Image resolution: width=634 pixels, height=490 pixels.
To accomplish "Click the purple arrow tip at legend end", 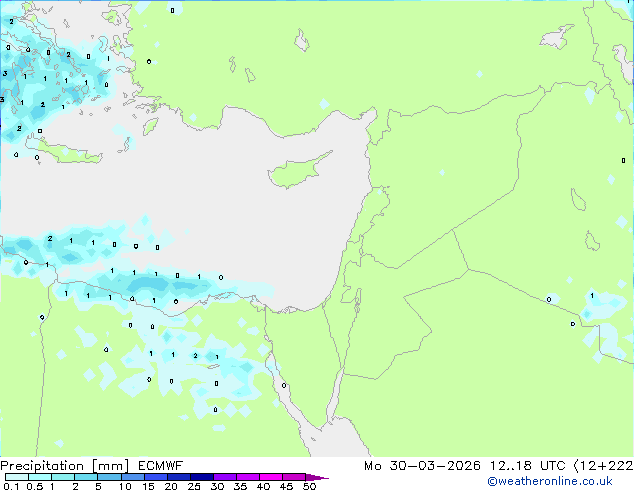I will (317, 477).
